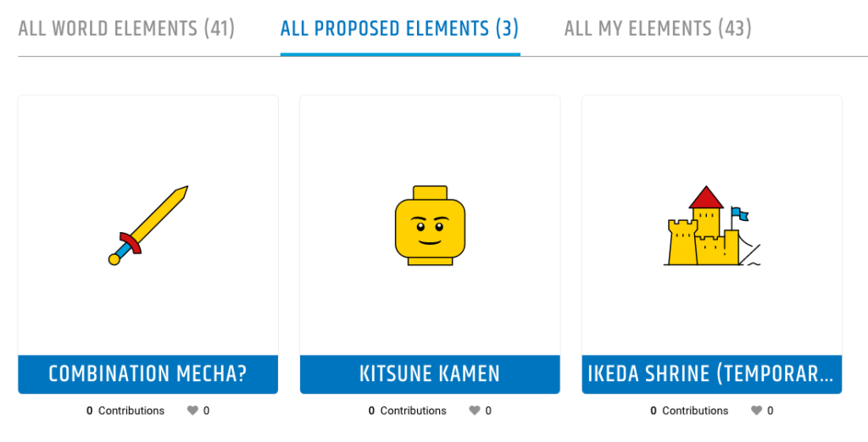View contributions for Ikeda Shrine
The image size is (868, 442).
(x=689, y=411)
